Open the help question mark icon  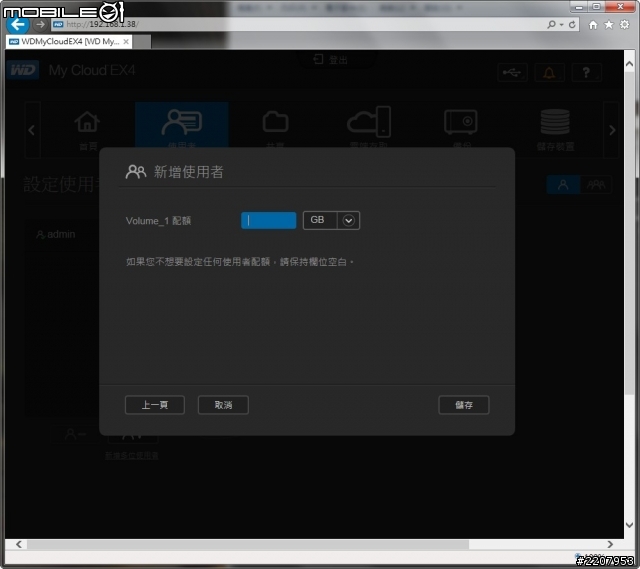coord(586,73)
